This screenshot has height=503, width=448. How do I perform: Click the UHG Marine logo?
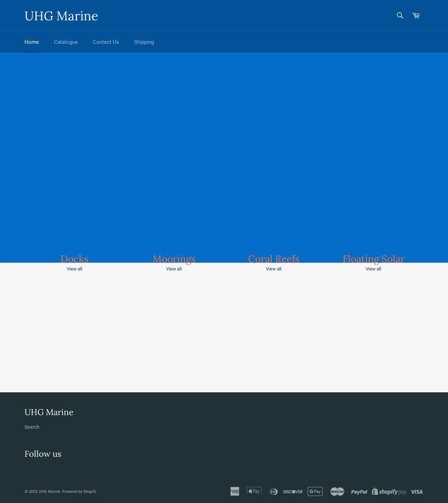(x=61, y=15)
